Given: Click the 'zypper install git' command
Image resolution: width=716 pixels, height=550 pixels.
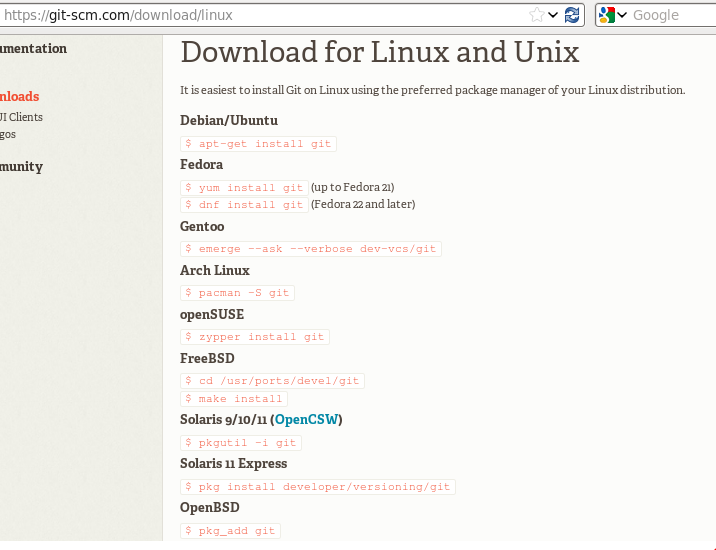Looking at the screenshot, I should tap(255, 337).
